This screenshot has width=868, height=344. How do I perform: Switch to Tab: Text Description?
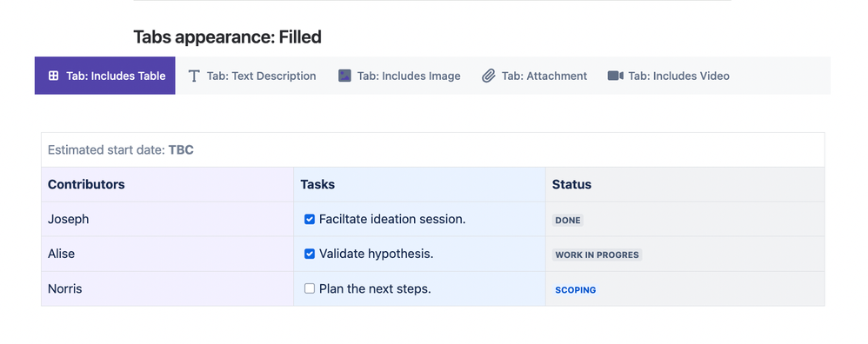252,76
